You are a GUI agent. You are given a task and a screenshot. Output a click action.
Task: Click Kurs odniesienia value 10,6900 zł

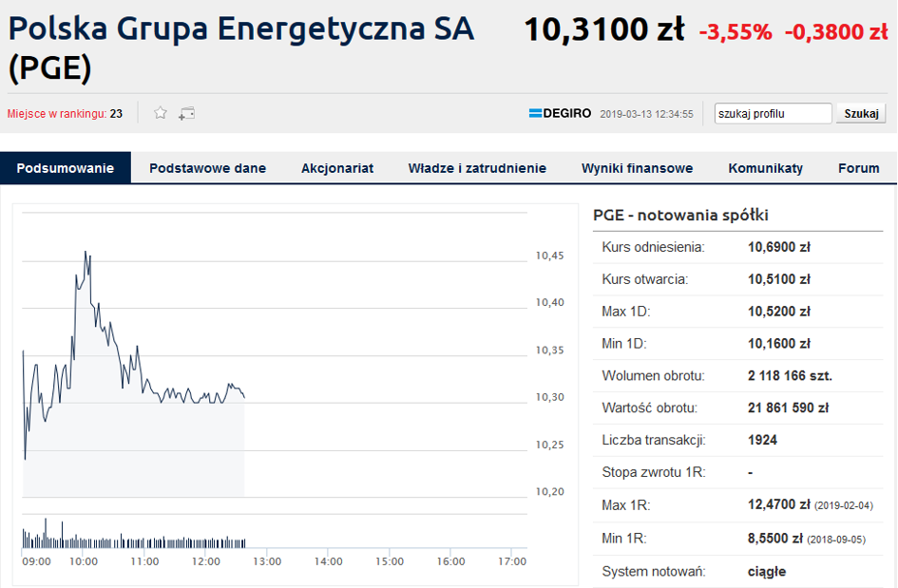point(779,247)
